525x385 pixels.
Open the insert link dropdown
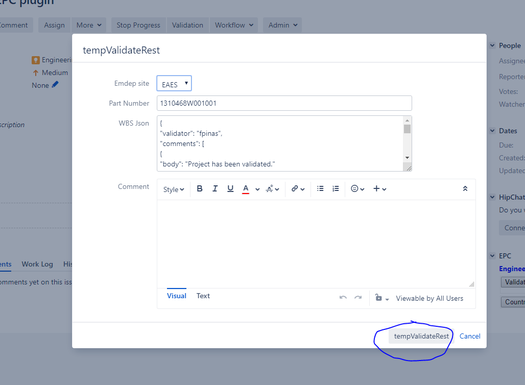[x=298, y=189]
